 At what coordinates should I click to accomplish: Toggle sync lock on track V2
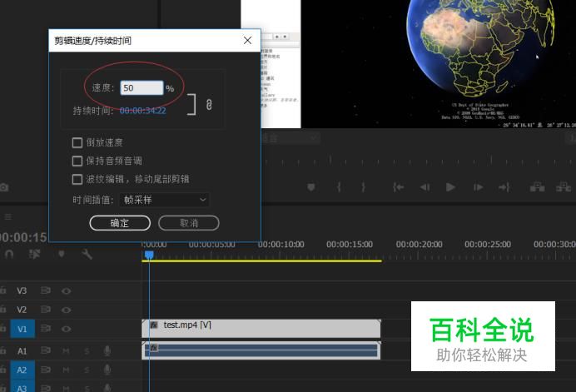[x=46, y=310]
